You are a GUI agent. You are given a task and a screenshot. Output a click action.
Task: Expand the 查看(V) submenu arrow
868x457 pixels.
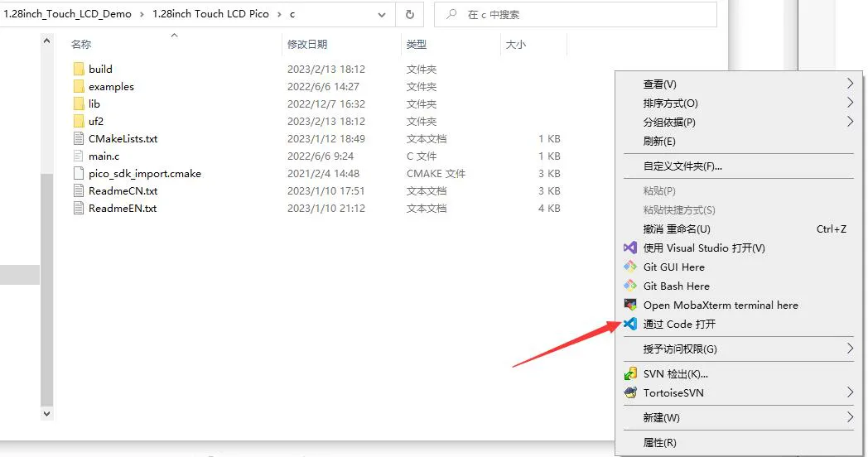pyautogui.click(x=850, y=84)
